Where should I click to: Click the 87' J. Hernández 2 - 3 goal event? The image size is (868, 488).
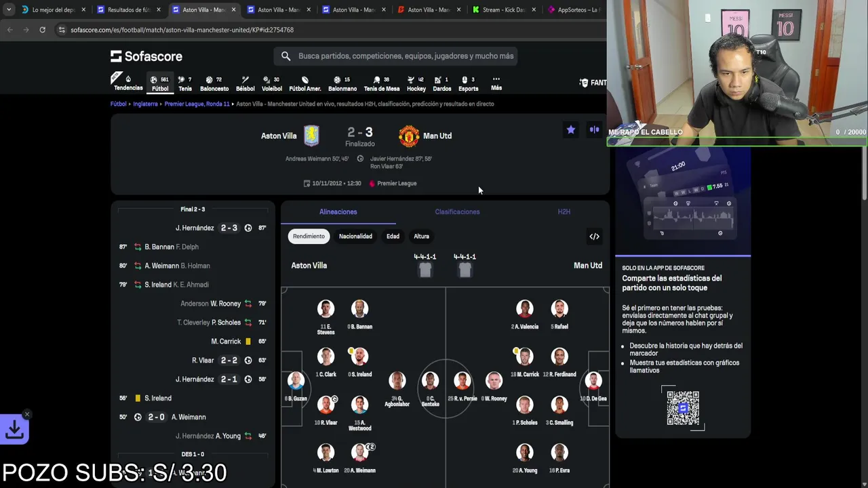[x=193, y=228]
